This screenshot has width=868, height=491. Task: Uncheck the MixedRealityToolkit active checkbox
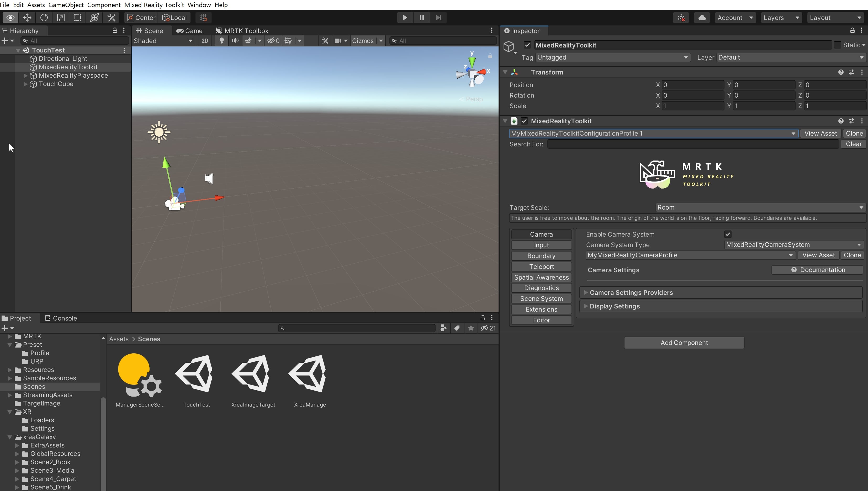coord(527,45)
